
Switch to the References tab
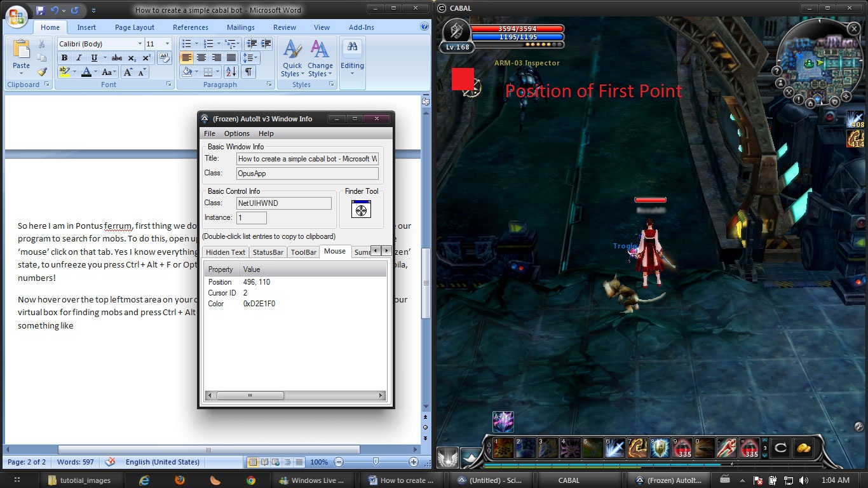[191, 27]
